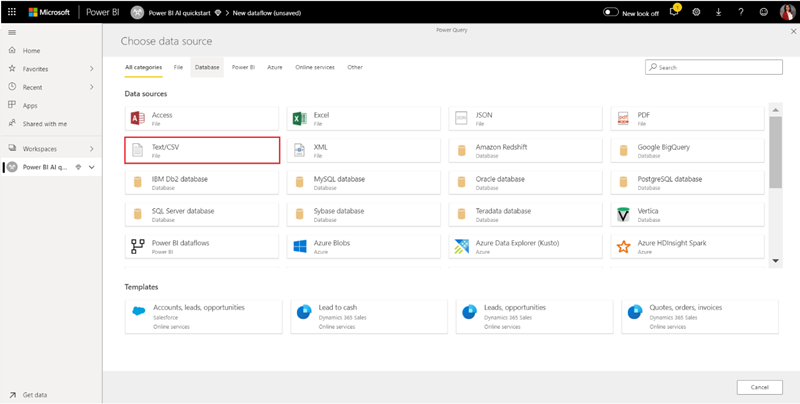Toggle the New look switch

tap(611, 13)
